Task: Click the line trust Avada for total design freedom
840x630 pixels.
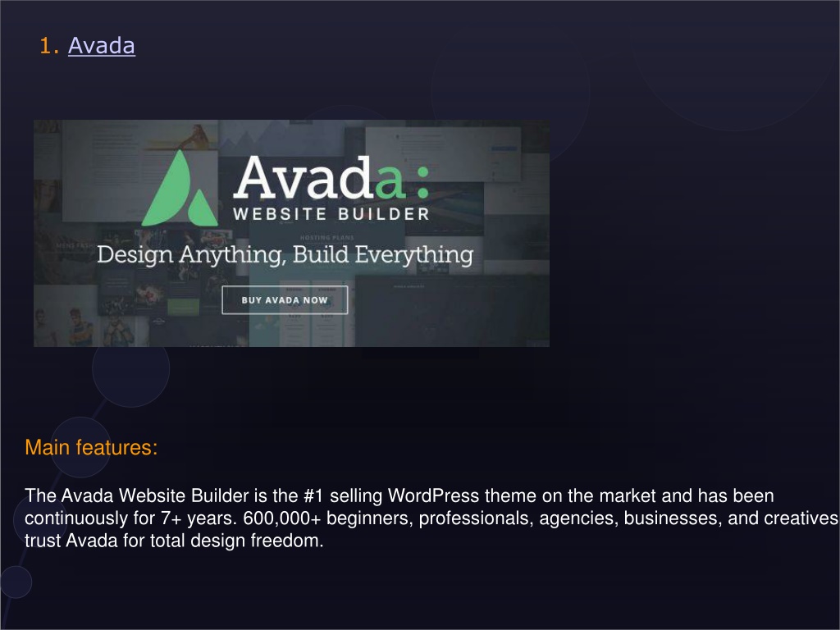Action: 174,541
